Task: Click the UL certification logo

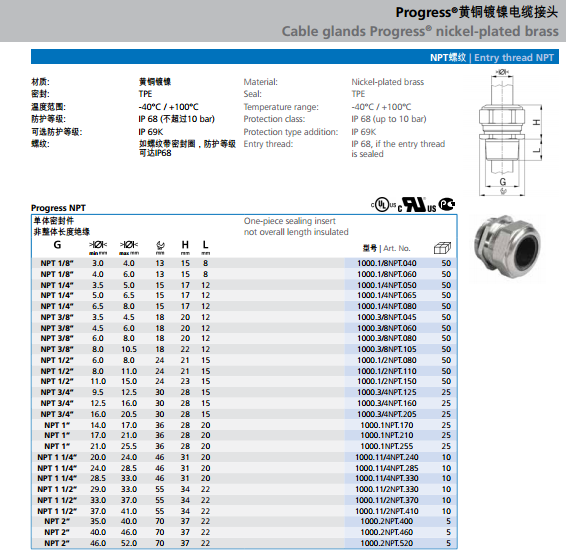Action: [383, 205]
